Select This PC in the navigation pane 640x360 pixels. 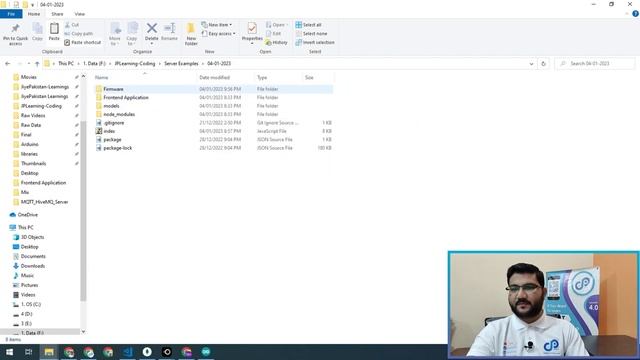[x=26, y=227]
